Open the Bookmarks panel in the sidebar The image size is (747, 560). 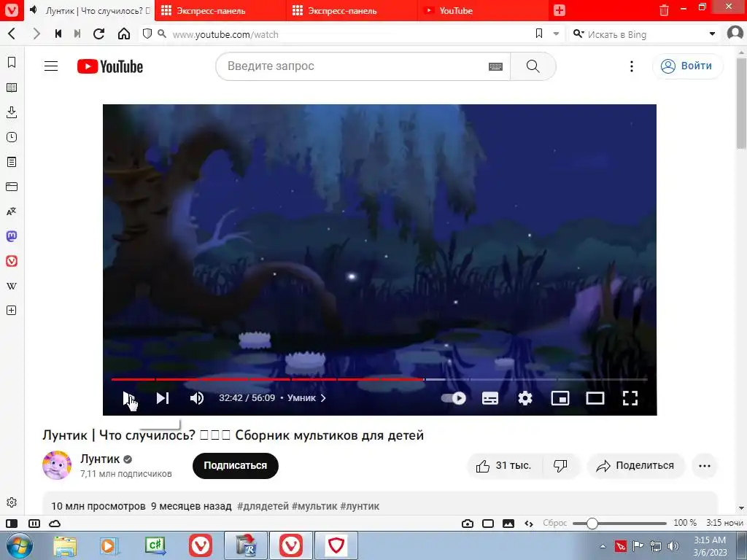[12, 63]
